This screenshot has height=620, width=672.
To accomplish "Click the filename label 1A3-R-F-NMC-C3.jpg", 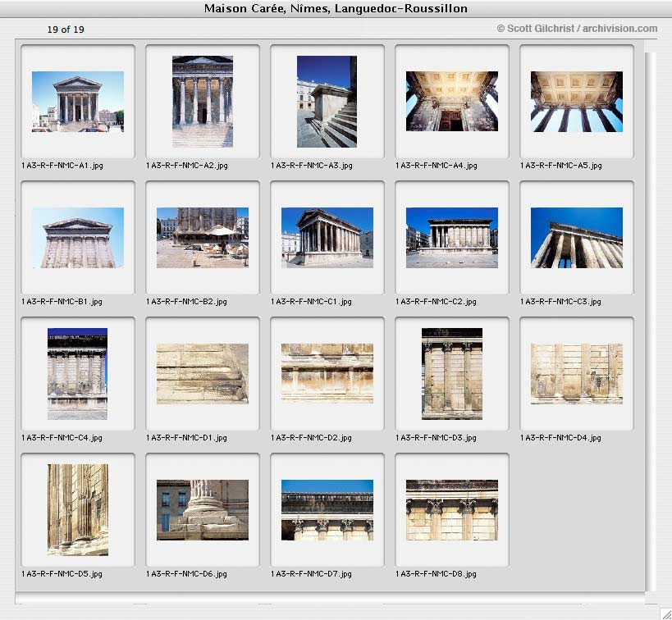I will click(560, 302).
